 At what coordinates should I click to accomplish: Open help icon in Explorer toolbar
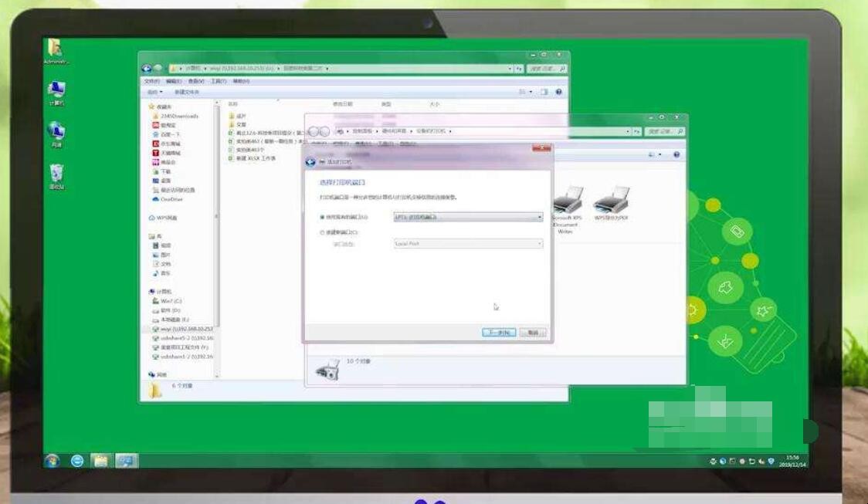click(558, 93)
